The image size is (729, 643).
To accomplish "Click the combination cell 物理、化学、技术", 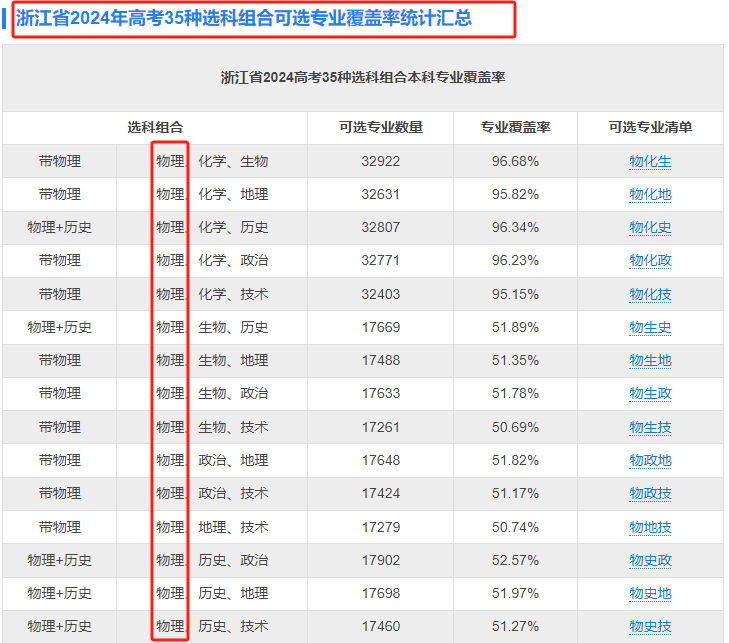I will point(212,294).
